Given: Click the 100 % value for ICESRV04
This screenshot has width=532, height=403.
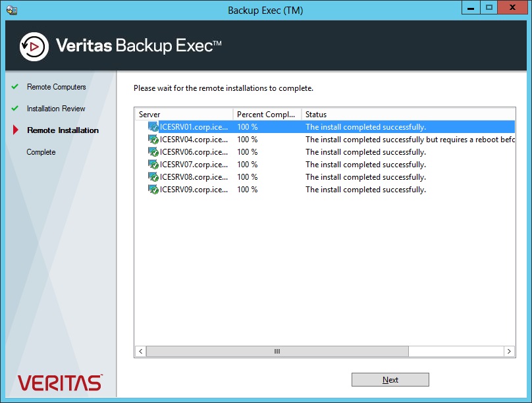Looking at the screenshot, I should click(x=248, y=140).
